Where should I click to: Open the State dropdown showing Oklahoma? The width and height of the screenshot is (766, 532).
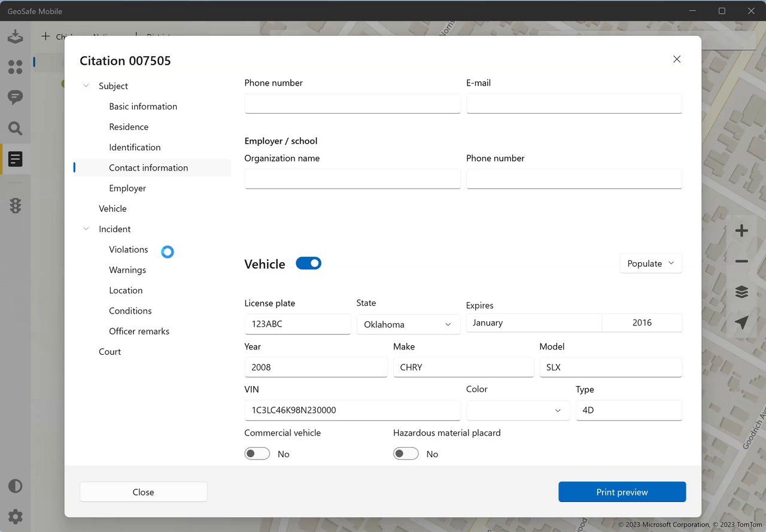click(x=407, y=324)
